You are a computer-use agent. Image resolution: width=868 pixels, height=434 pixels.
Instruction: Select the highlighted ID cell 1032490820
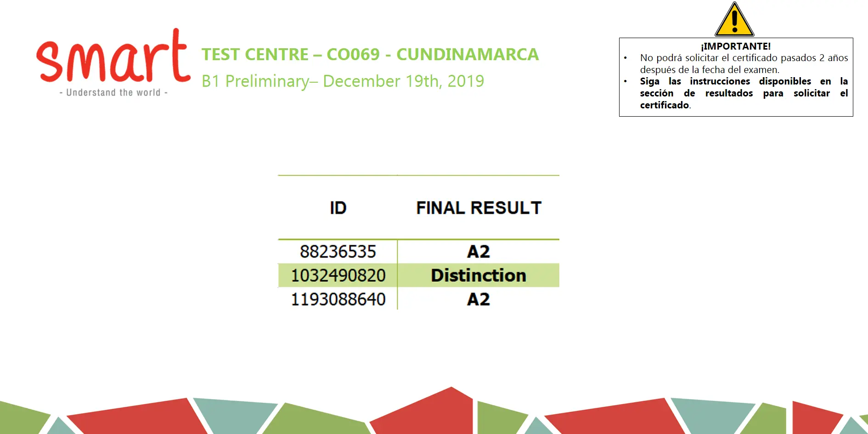(x=338, y=276)
